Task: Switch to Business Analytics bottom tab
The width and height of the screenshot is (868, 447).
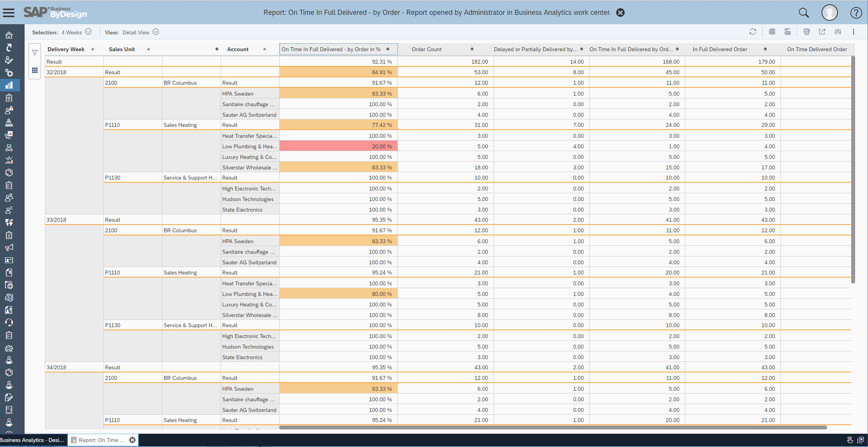Action: click(33, 440)
